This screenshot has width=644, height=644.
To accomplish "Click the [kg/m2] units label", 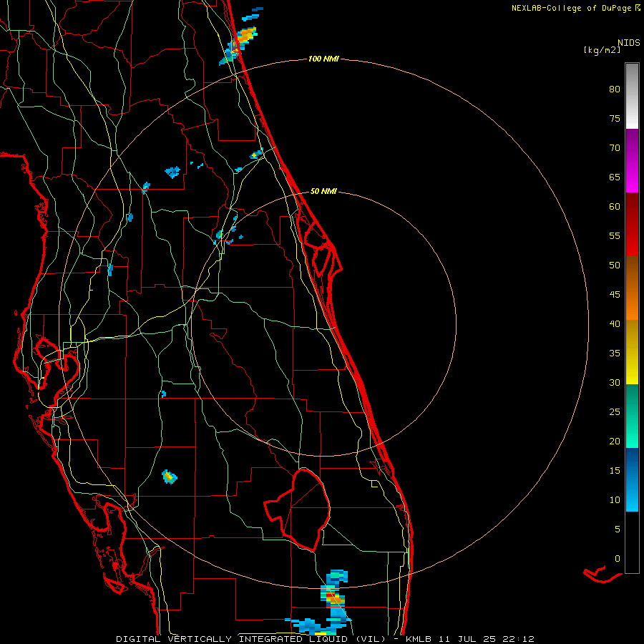I will [x=602, y=50].
